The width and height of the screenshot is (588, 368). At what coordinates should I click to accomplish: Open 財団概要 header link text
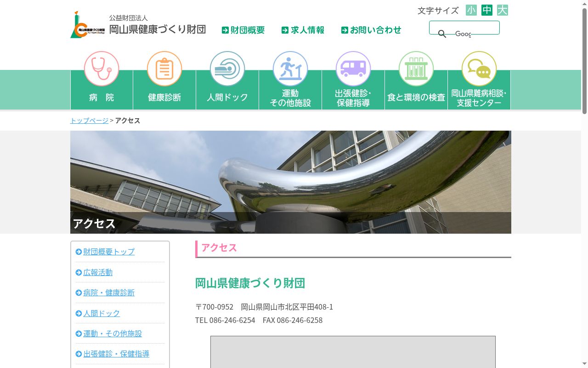[x=248, y=30]
